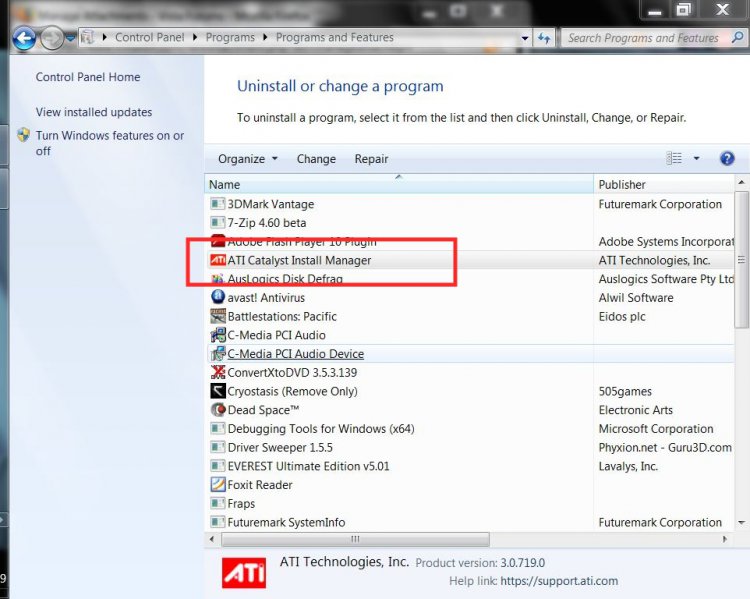Open the Organize menu

coord(247,159)
